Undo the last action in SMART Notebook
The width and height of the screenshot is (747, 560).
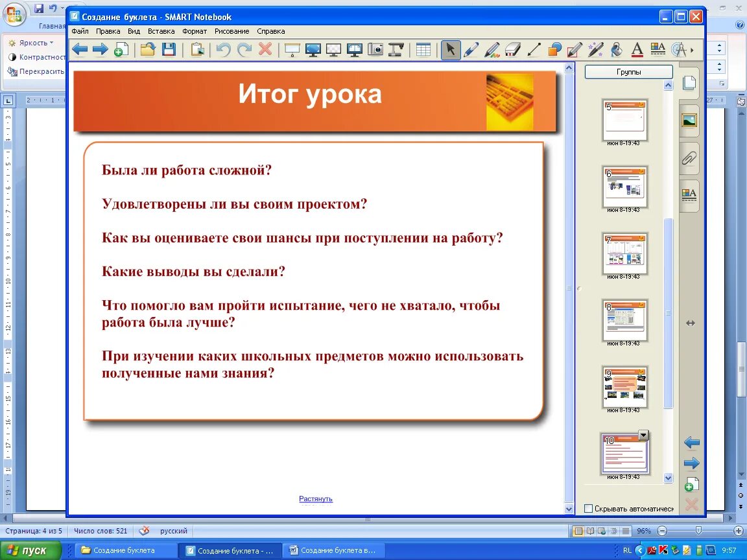[224, 49]
